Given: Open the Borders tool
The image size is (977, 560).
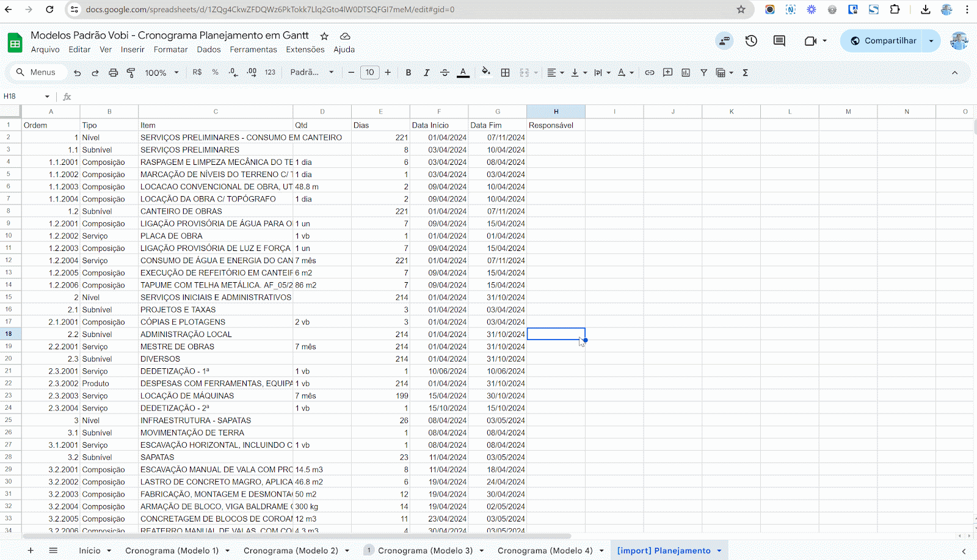Looking at the screenshot, I should coord(505,73).
